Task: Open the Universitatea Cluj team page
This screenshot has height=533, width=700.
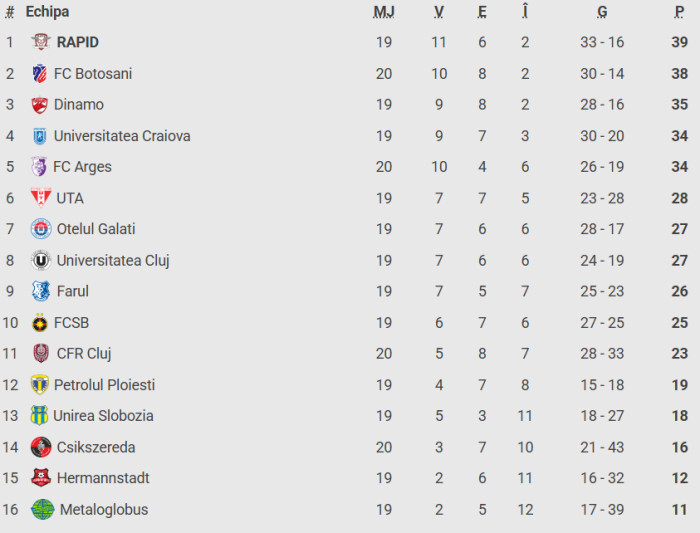Action: point(113,260)
